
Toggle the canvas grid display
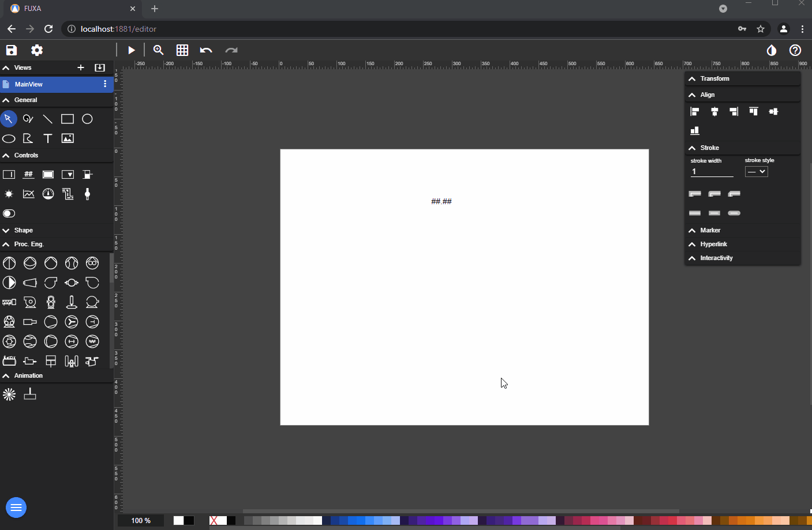182,50
